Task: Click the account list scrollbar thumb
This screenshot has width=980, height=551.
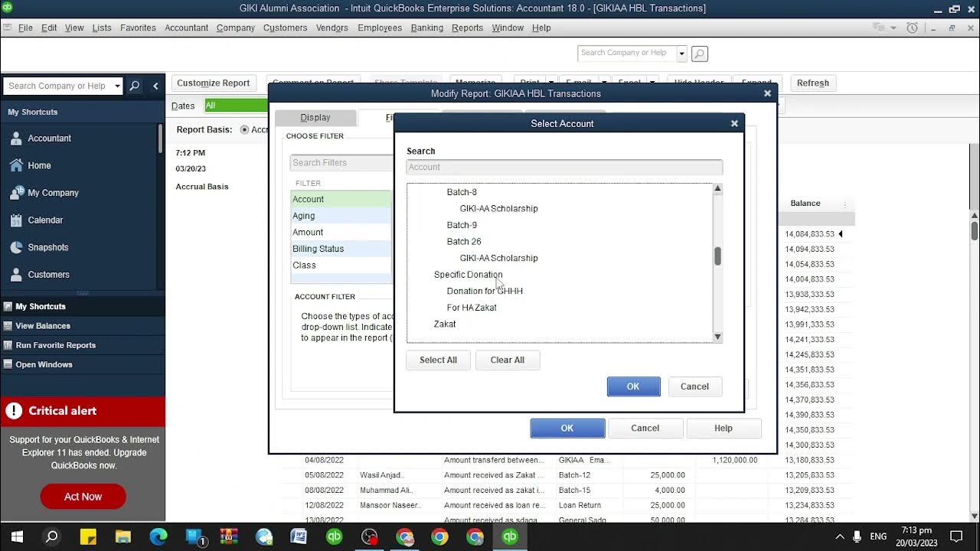Action: [717, 256]
